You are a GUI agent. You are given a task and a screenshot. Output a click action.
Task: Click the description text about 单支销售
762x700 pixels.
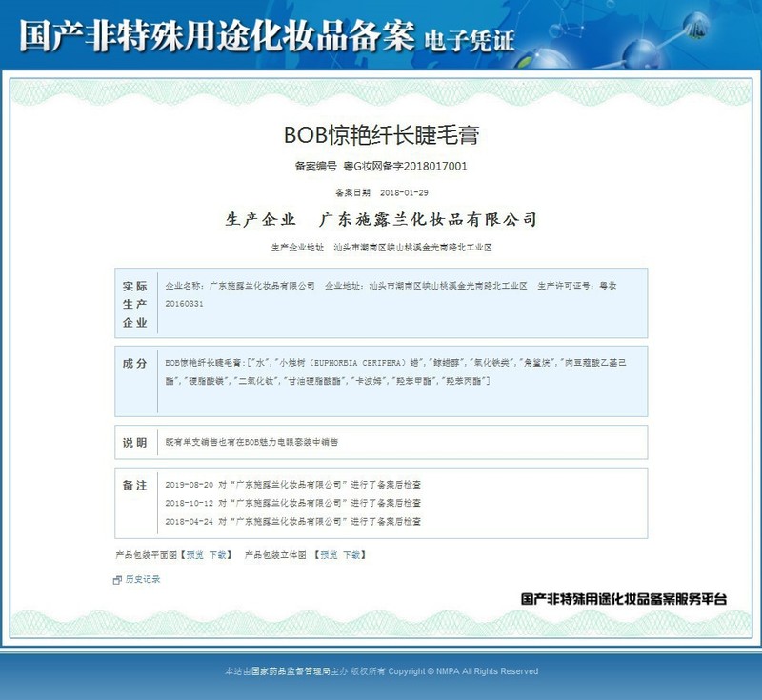tap(251, 442)
